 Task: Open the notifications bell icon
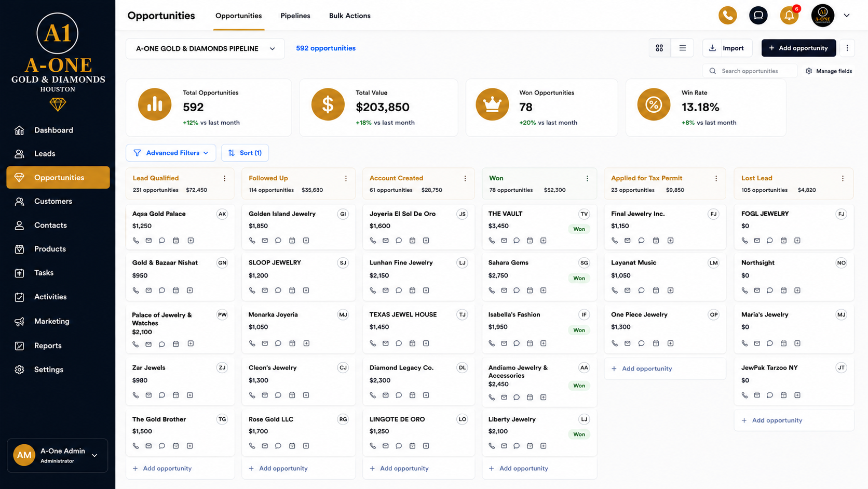(x=789, y=16)
